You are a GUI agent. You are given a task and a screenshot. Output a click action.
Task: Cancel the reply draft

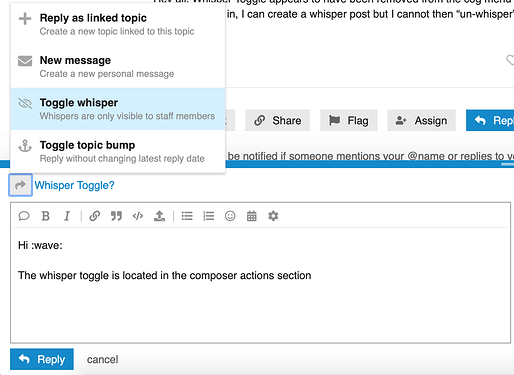(x=102, y=360)
